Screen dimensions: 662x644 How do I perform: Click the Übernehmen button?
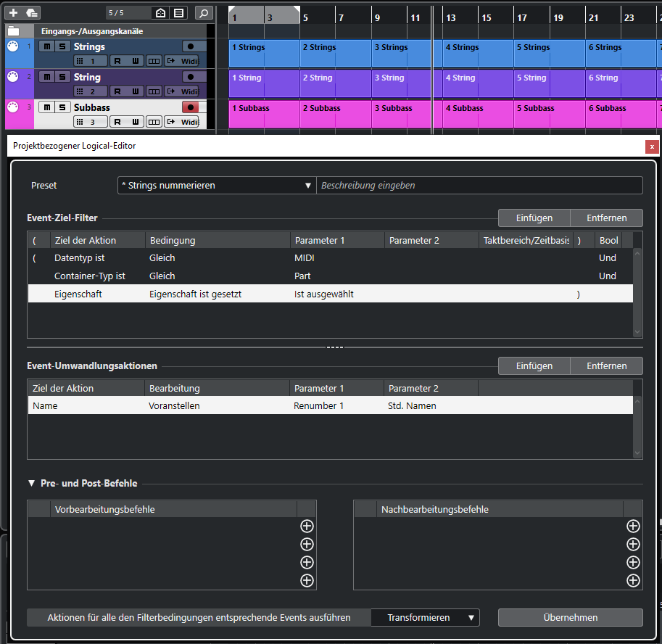pos(570,618)
